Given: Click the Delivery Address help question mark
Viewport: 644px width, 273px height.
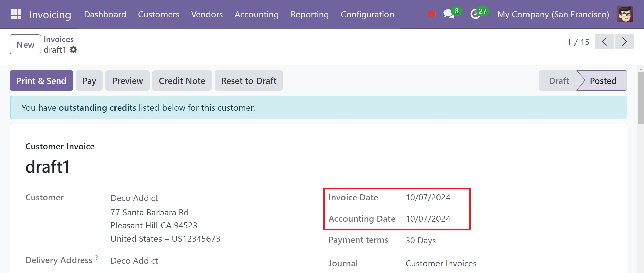Looking at the screenshot, I should tap(96, 257).
